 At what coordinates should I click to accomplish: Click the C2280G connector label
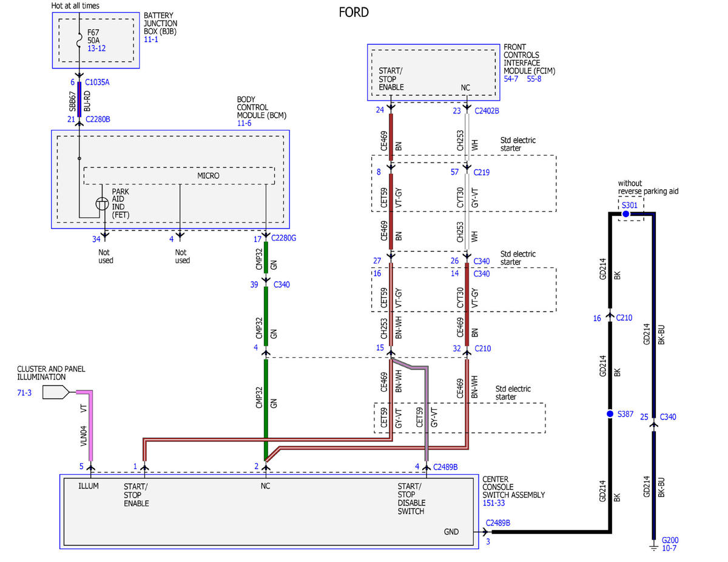[x=283, y=238]
